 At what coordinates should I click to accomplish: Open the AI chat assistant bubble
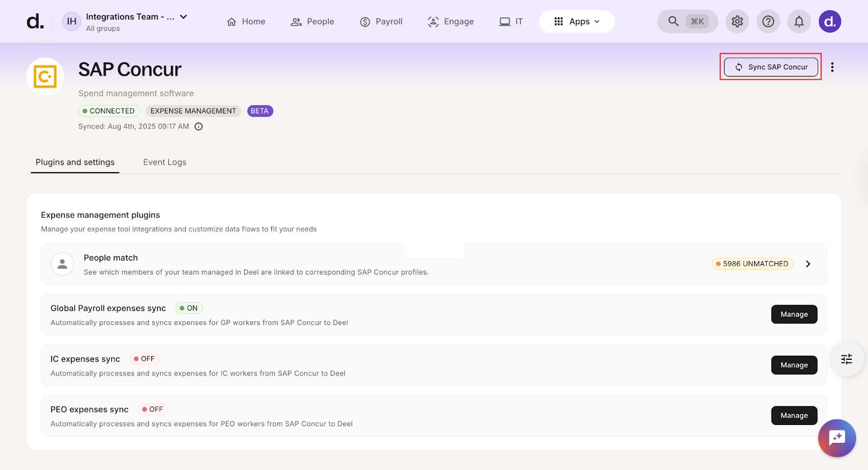coord(837,438)
